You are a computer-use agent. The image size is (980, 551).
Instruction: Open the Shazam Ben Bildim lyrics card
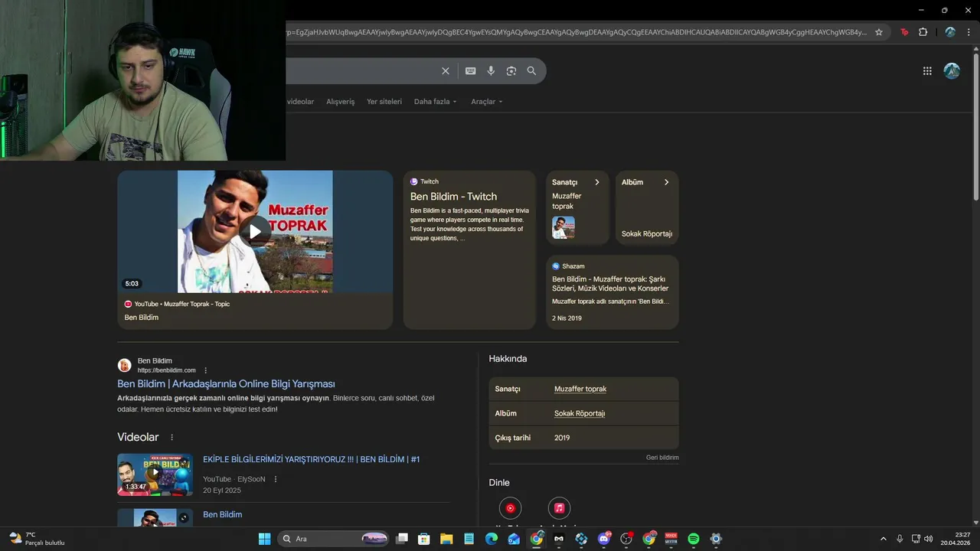coord(612,292)
